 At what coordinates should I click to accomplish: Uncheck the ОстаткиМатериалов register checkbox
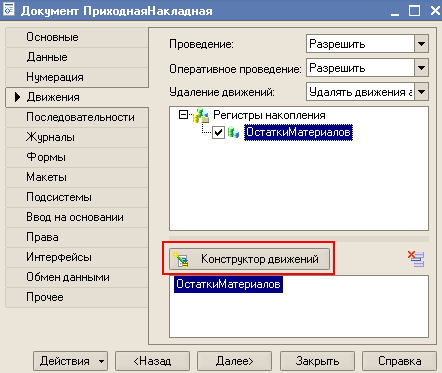click(x=218, y=133)
